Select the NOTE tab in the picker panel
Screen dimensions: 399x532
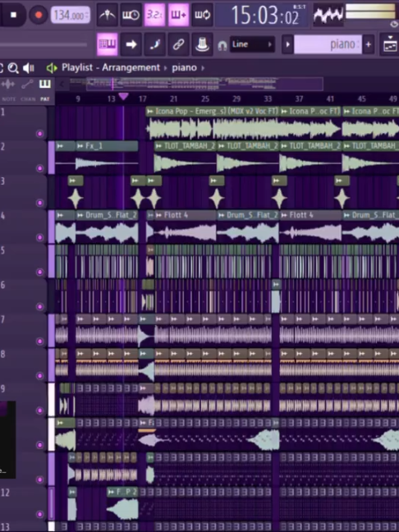point(8,89)
